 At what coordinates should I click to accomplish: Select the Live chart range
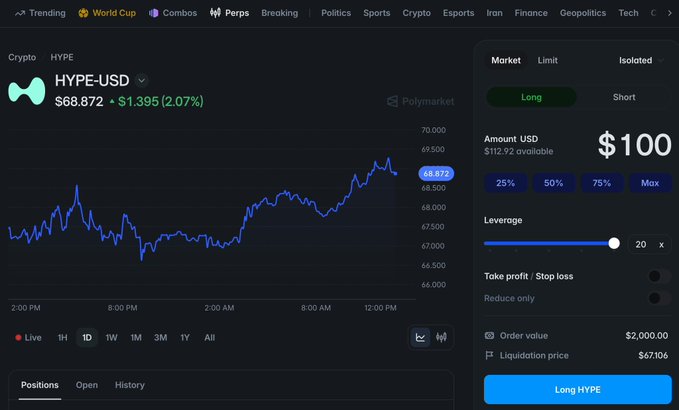(x=29, y=338)
